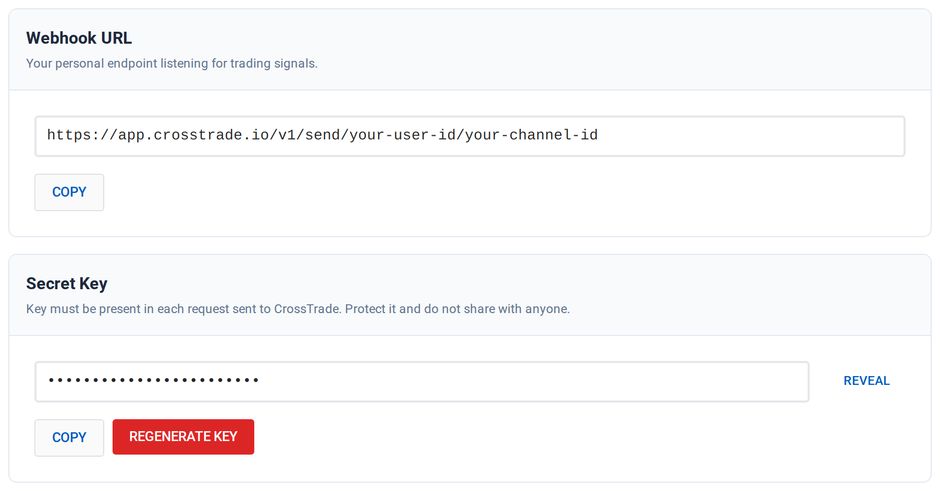Click 'Your personal endpoint listening for trading signals.' text
This screenshot has height=491, width=940.
(171, 64)
